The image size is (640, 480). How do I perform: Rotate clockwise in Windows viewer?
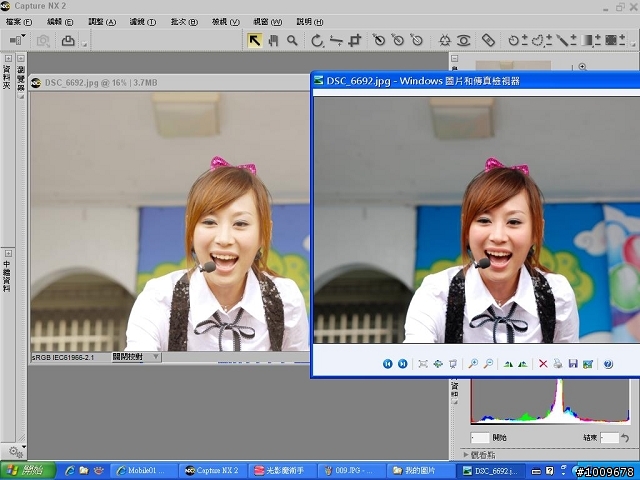pyautogui.click(x=508, y=364)
